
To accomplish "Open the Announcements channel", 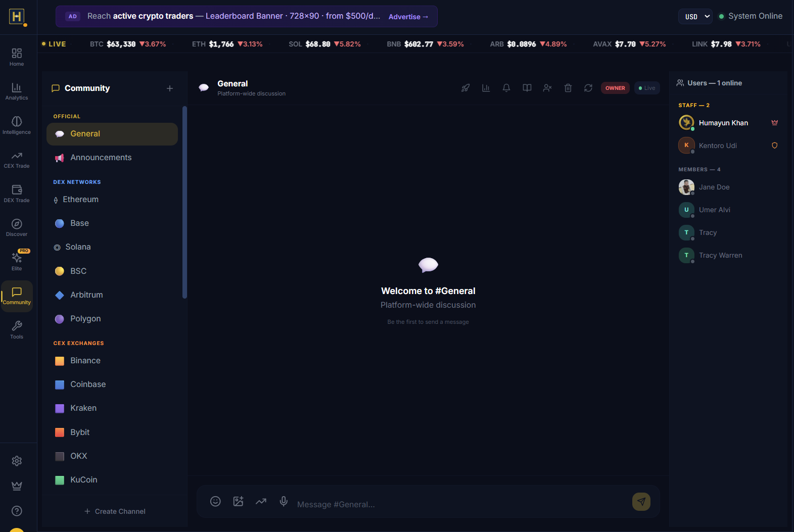I will pyautogui.click(x=112, y=158).
